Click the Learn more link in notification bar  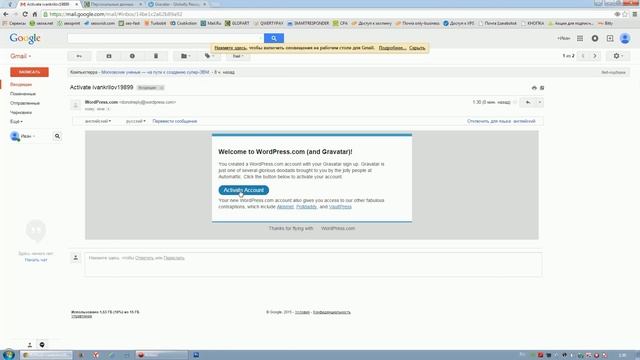392,48
